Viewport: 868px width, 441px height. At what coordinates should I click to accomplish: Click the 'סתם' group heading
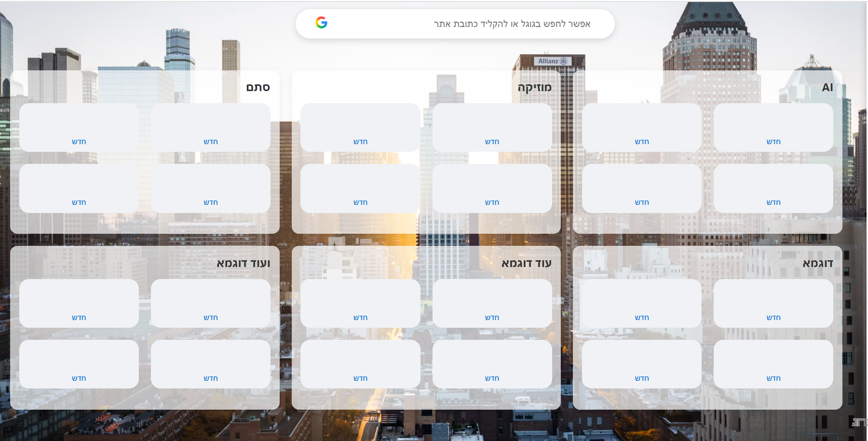click(258, 87)
